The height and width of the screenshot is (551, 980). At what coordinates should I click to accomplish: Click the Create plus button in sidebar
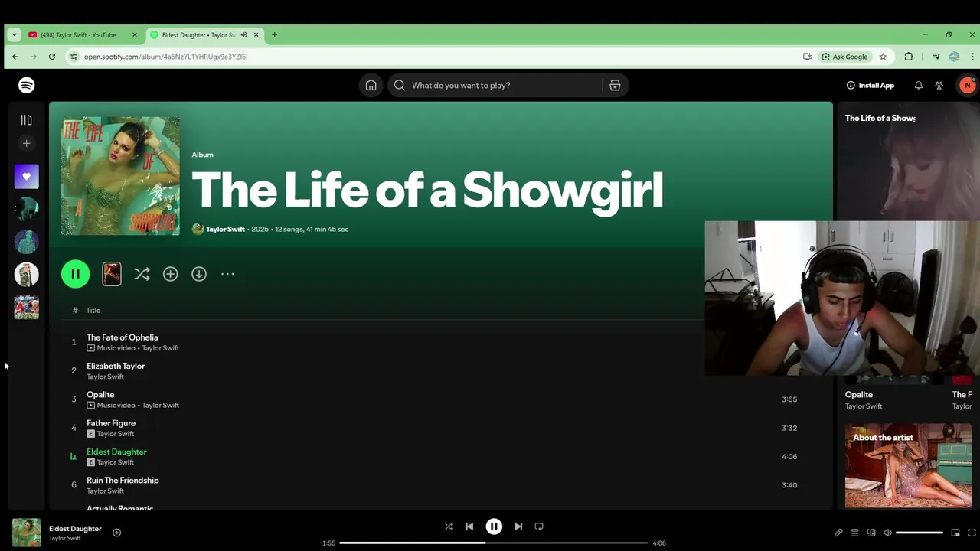(27, 143)
